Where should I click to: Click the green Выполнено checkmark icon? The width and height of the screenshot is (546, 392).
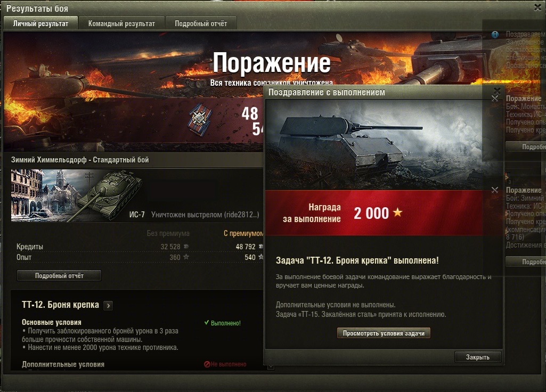(207, 323)
